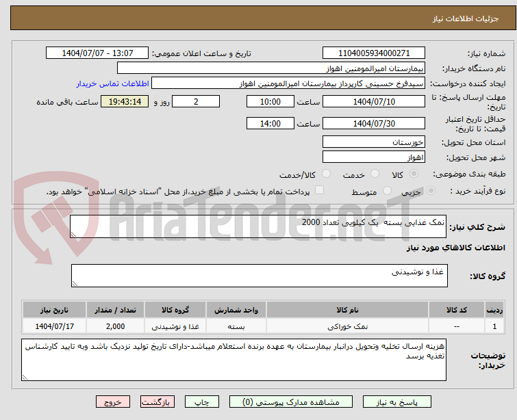Toggle the اسناد خزانه اسلامی payment checkbox
Screen dimensions: 517x420
pyautogui.click(x=319, y=190)
